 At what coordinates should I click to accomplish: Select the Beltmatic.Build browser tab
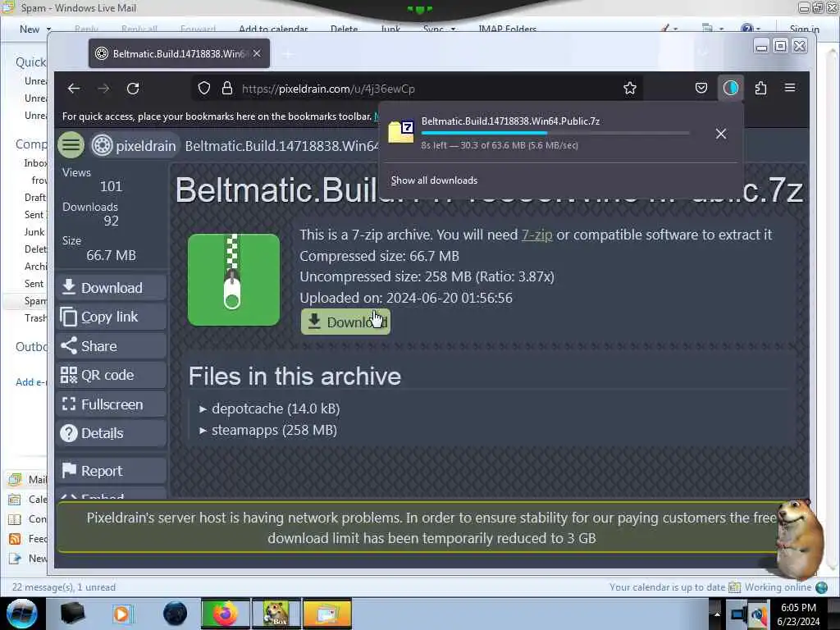point(178,53)
